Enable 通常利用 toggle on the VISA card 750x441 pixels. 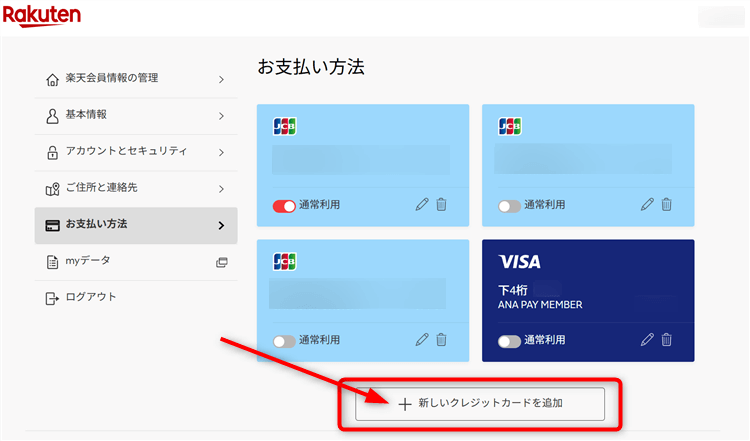pos(509,341)
